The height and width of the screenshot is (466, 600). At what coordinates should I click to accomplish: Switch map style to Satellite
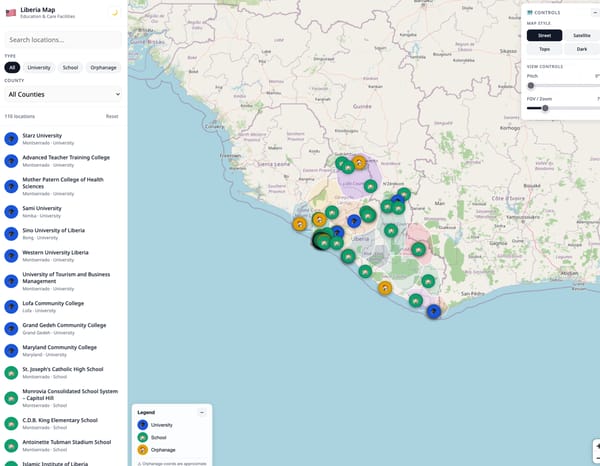582,35
